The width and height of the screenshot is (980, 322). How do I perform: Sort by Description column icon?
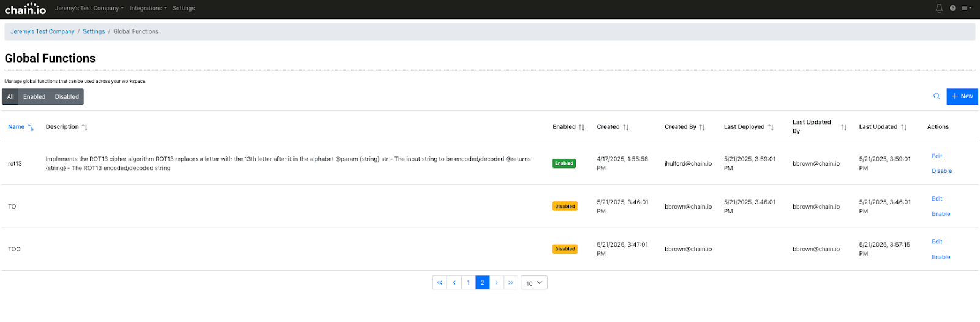click(x=85, y=127)
